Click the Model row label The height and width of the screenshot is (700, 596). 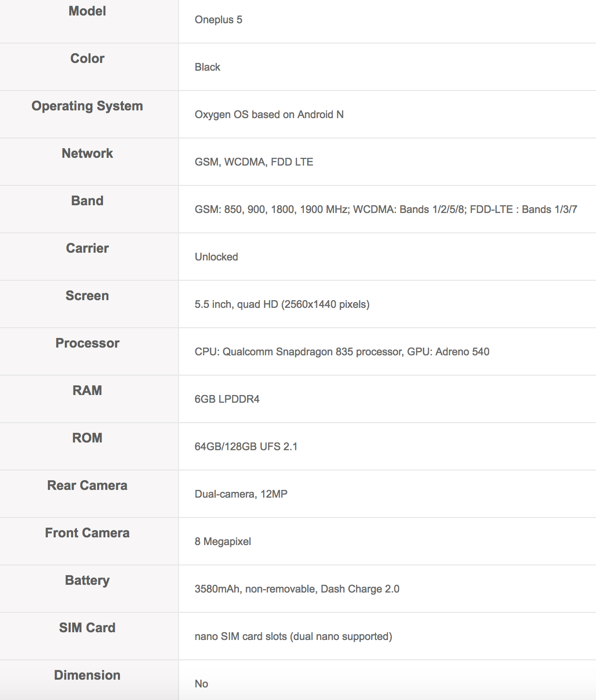tap(87, 11)
